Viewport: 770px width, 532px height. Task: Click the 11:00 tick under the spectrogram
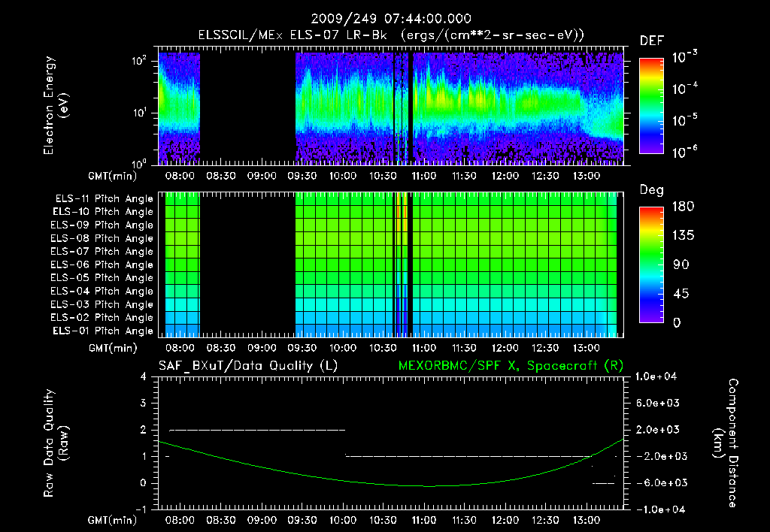click(423, 176)
